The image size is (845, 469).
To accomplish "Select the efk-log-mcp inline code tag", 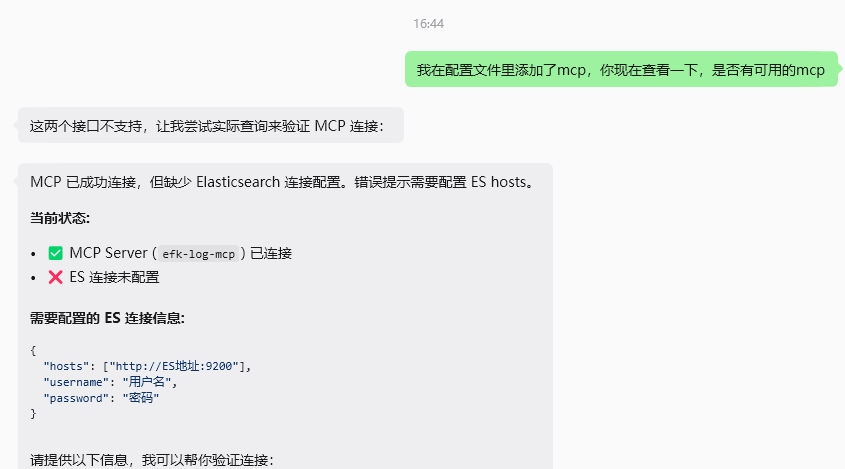I will 199,254.
